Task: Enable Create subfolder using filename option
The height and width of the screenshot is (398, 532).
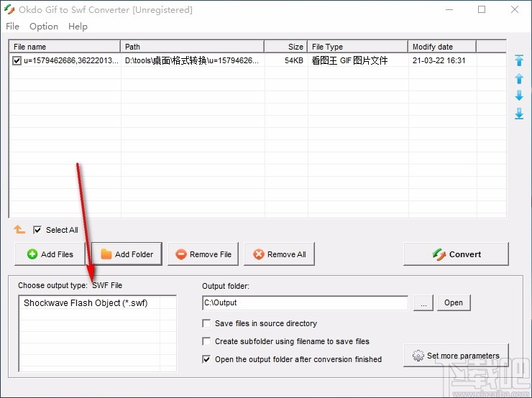Action: coord(206,341)
